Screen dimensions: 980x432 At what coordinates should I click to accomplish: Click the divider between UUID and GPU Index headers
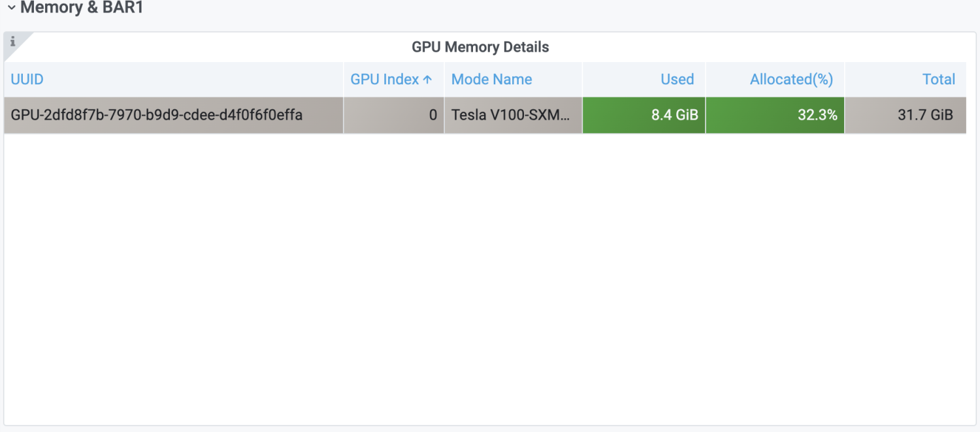click(344, 79)
